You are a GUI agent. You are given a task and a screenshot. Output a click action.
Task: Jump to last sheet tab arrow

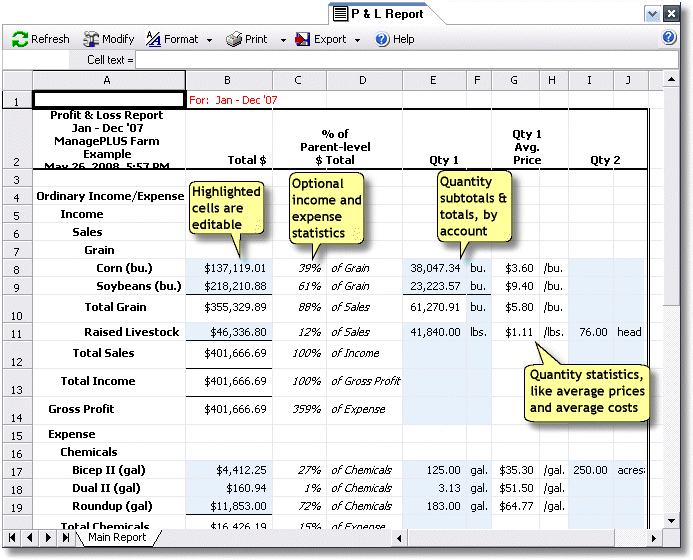click(x=66, y=538)
